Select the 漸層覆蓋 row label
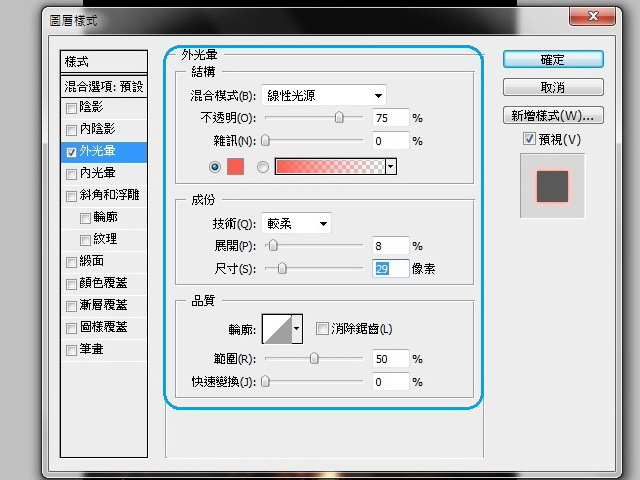The image size is (640, 480). (x=103, y=305)
